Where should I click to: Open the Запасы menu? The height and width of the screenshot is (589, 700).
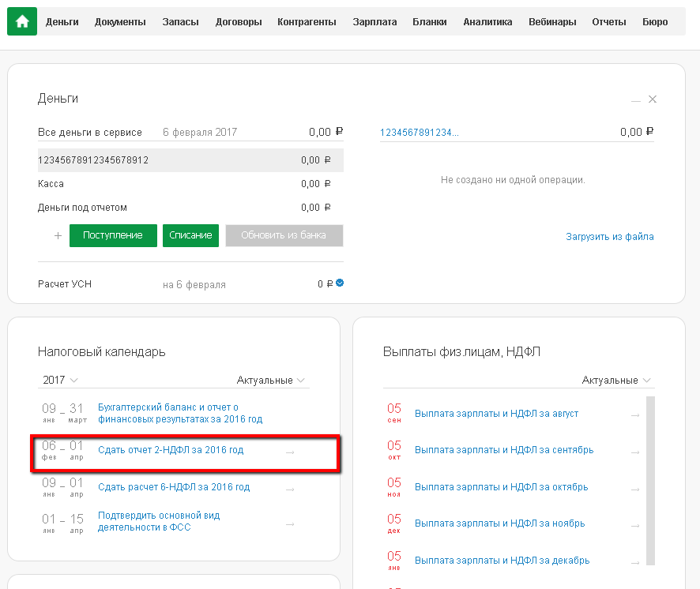point(180,22)
